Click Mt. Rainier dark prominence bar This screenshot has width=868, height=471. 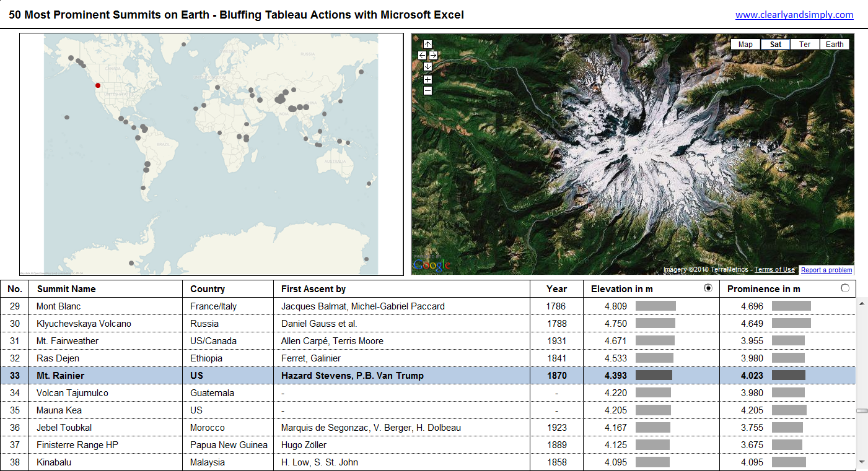[789, 375]
